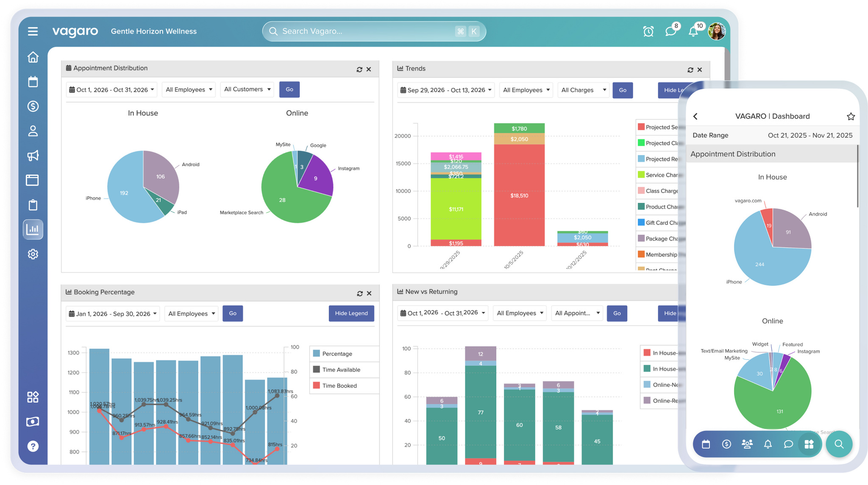The height and width of the screenshot is (485, 868).
Task: Tap the dollar icon in mobile nav bar
Action: (726, 444)
